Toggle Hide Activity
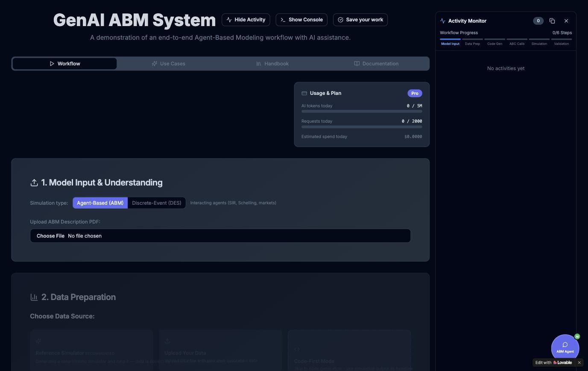 [x=246, y=20]
